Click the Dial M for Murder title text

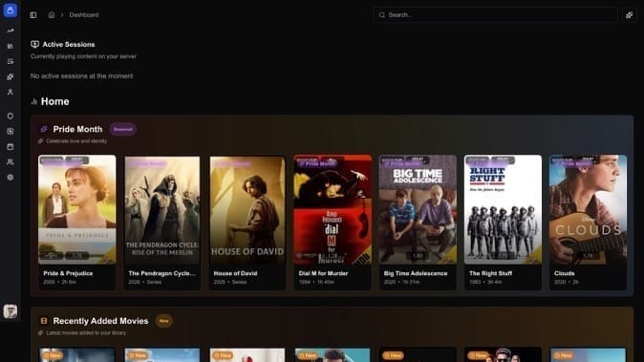tap(323, 273)
